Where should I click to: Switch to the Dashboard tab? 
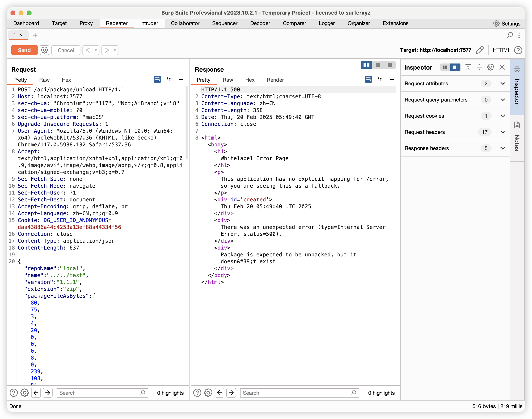[x=26, y=23]
